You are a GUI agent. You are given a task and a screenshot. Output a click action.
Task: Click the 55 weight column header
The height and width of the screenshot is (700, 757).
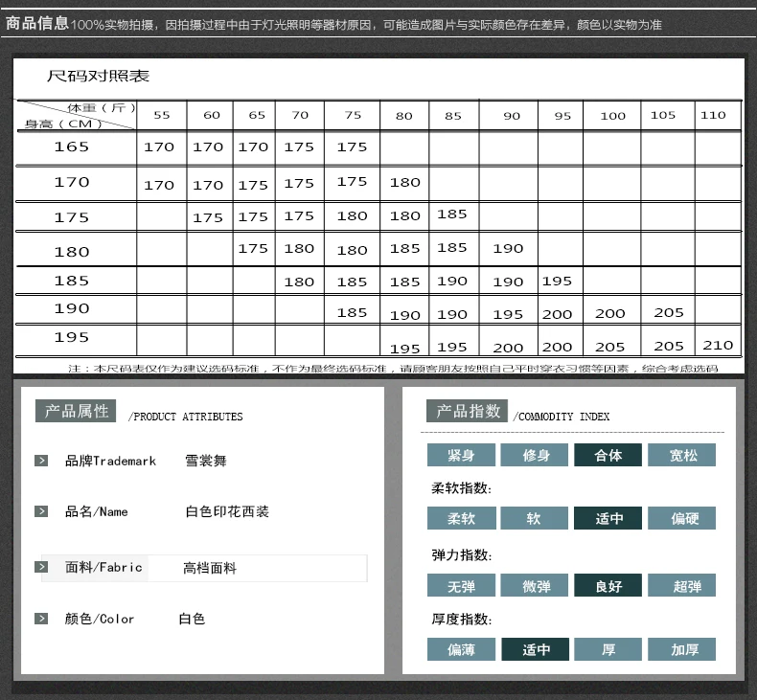point(162,115)
